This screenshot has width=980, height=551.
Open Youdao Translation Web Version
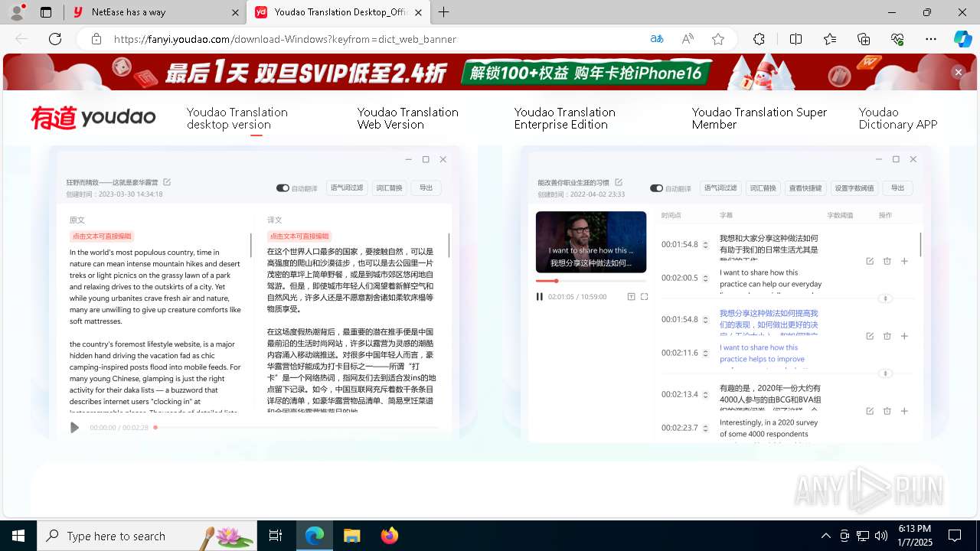408,118
